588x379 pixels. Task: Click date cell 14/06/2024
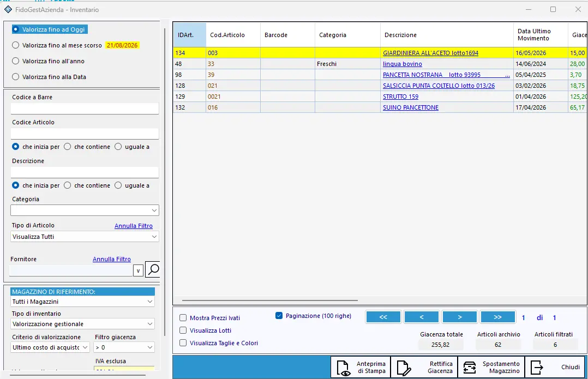coord(541,64)
